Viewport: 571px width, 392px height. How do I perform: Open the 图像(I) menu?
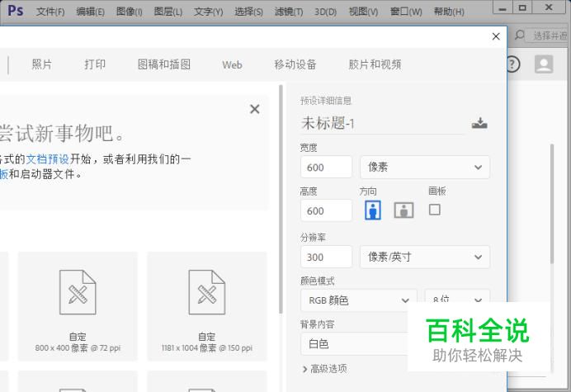[130, 12]
